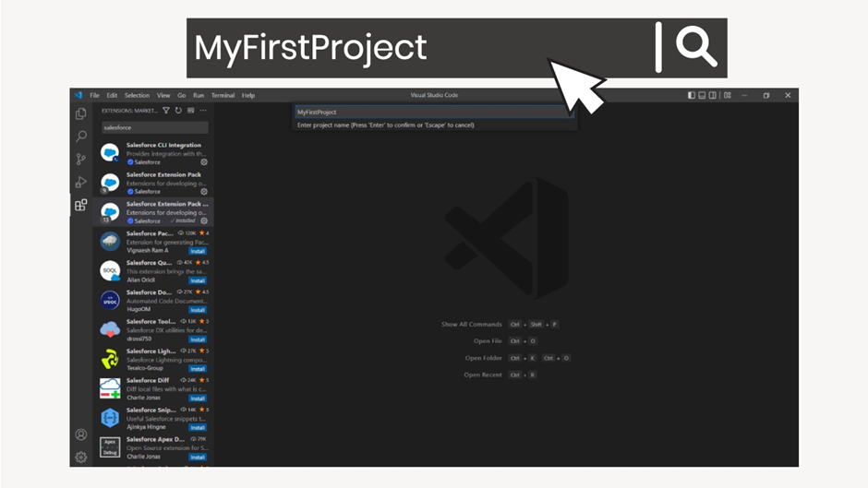
Task: Click the SFDOC icon of Salesforce Do...
Action: coord(110,301)
